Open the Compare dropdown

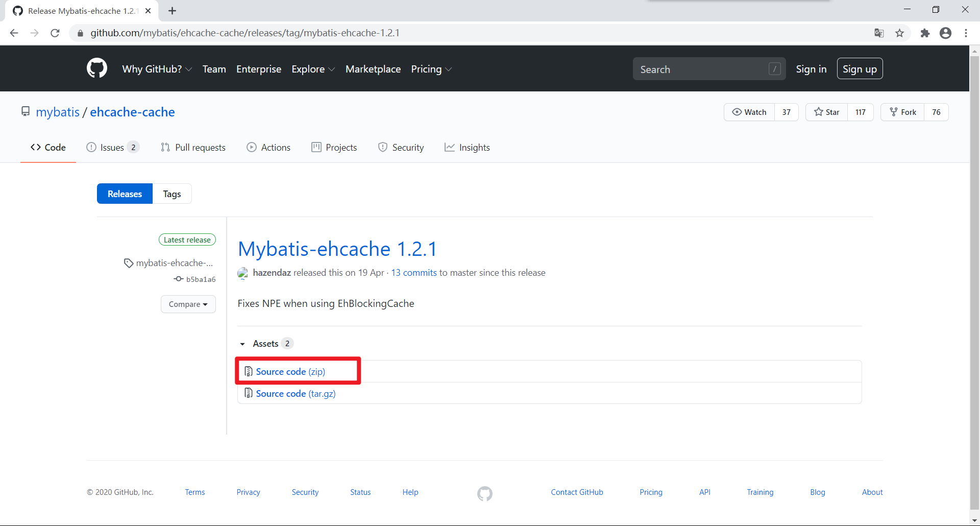click(x=188, y=304)
